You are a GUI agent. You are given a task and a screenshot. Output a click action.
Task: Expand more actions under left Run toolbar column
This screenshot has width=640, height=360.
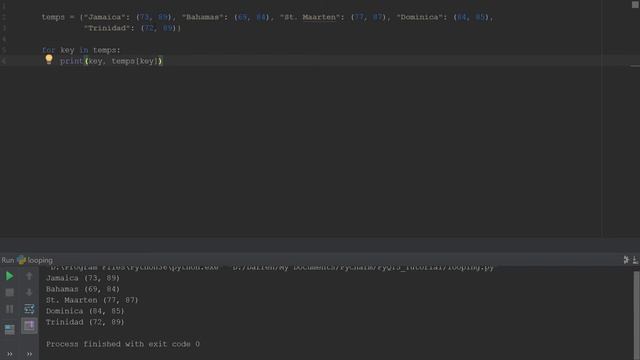click(10, 354)
